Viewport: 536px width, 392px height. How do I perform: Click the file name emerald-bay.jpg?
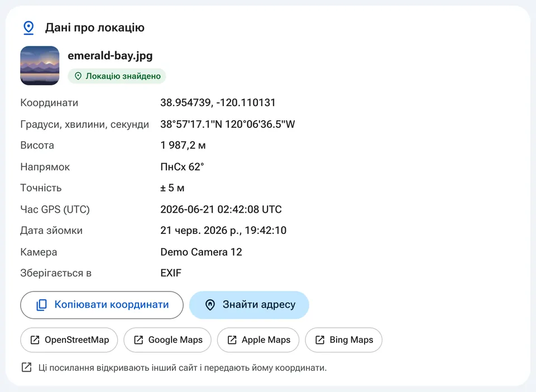pyautogui.click(x=110, y=55)
